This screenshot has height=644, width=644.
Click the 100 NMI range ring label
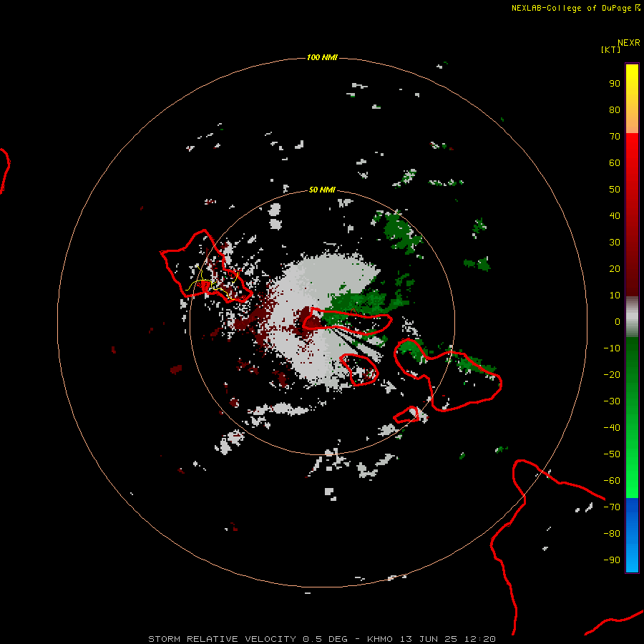(321, 57)
